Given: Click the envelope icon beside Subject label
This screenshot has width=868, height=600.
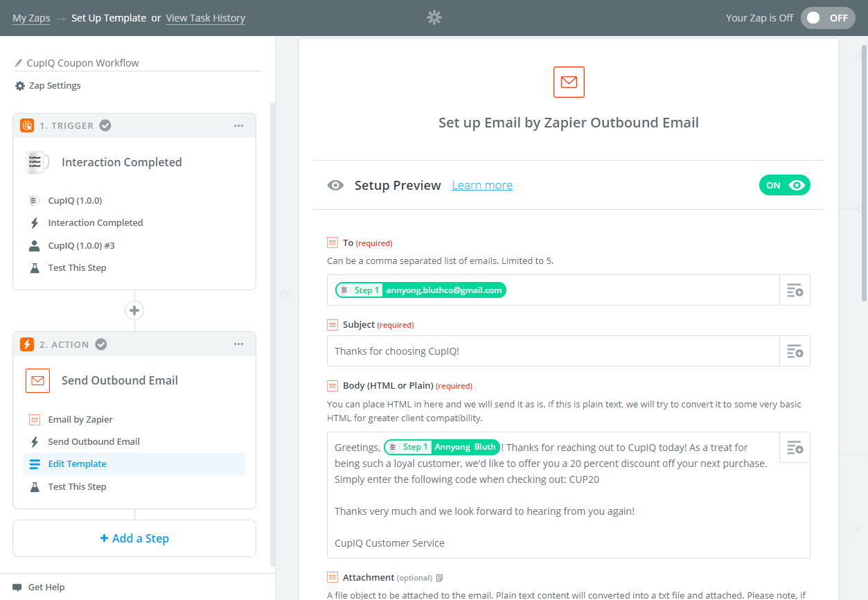Looking at the screenshot, I should click(332, 324).
